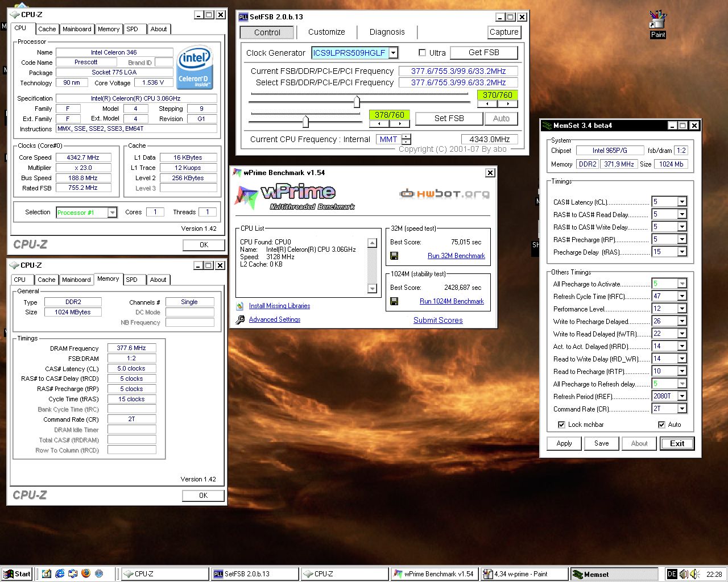Click the floppy save icon under 32M test
Image resolution: width=728 pixels, height=582 pixels.
click(394, 256)
